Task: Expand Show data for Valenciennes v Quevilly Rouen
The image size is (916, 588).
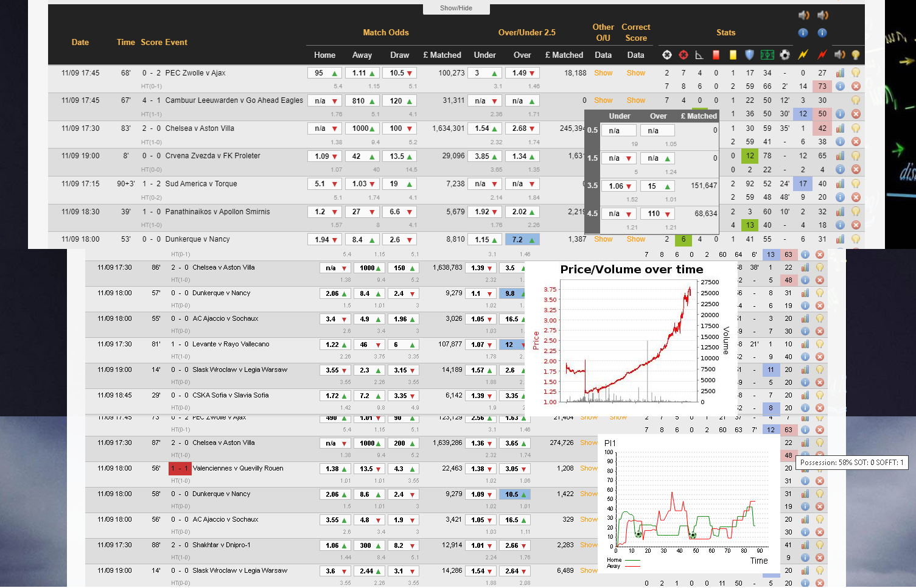Action: 588,469
